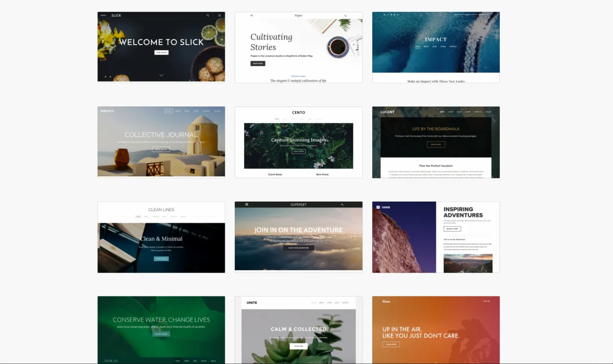Select Splash in the Lucent navigation
The height and width of the screenshot is (364, 613).
coord(488,112)
